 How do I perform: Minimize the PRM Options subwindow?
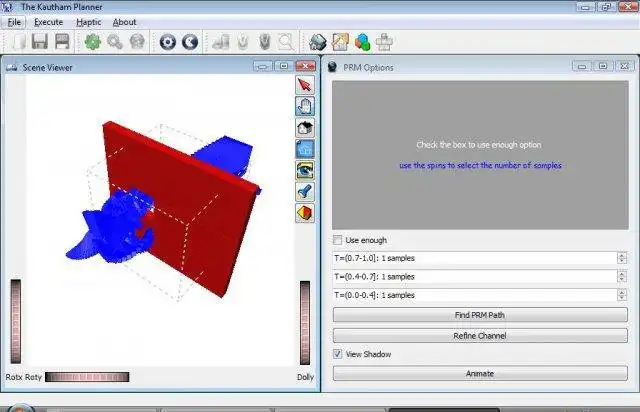click(582, 66)
